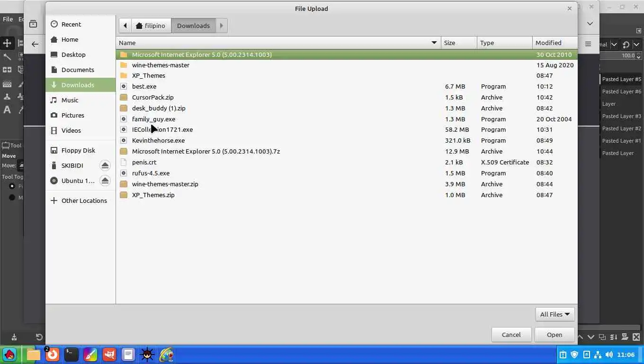Open Other Locations in sidebar
Screen dimensions: 644x364
(x=80, y=200)
